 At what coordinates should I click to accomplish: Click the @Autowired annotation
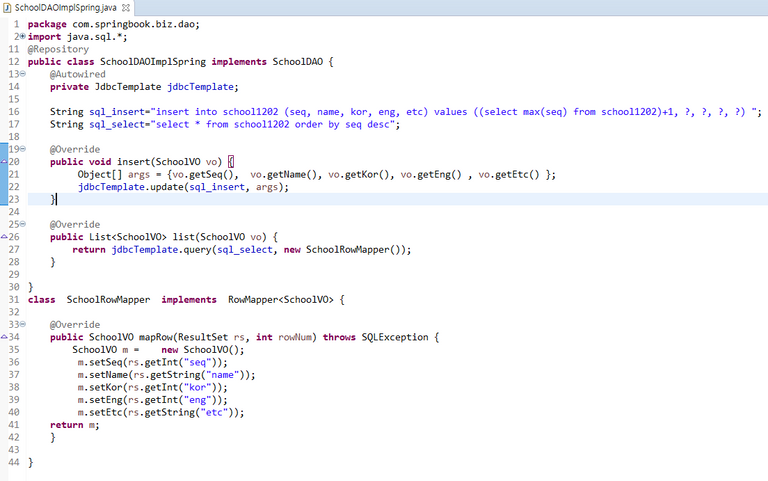(x=77, y=74)
